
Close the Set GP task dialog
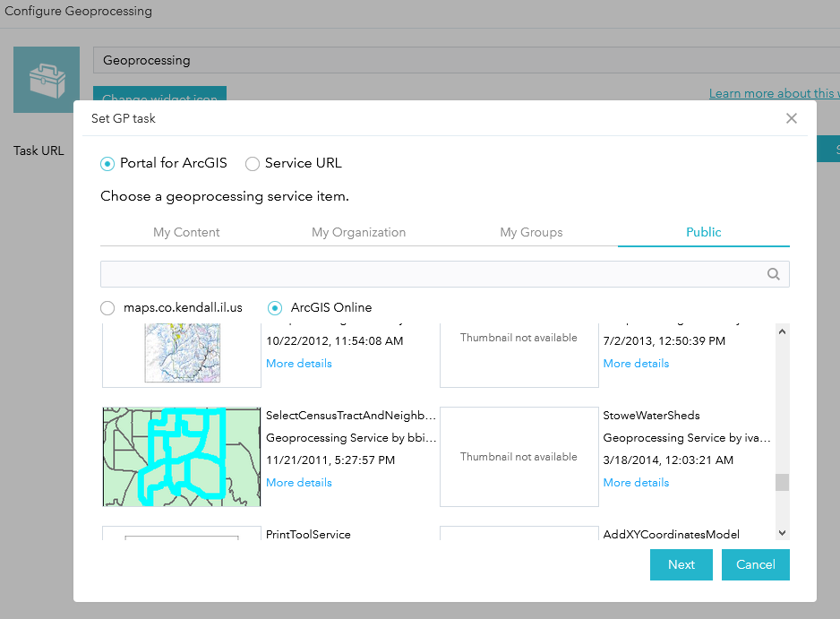792,117
